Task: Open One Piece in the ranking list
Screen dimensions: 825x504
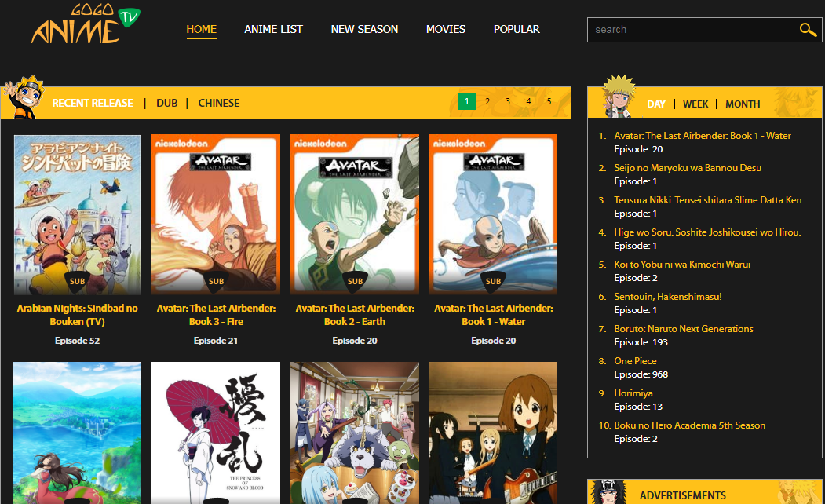Action: [x=635, y=361]
